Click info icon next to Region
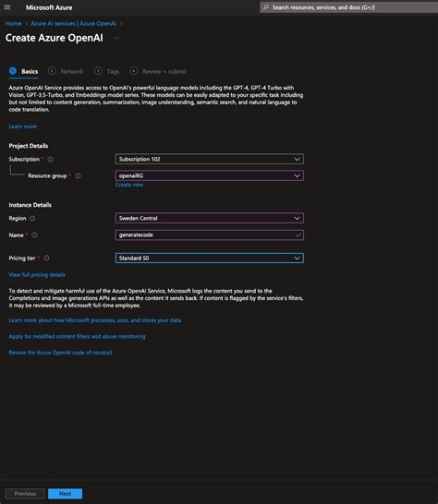 pyautogui.click(x=32, y=219)
